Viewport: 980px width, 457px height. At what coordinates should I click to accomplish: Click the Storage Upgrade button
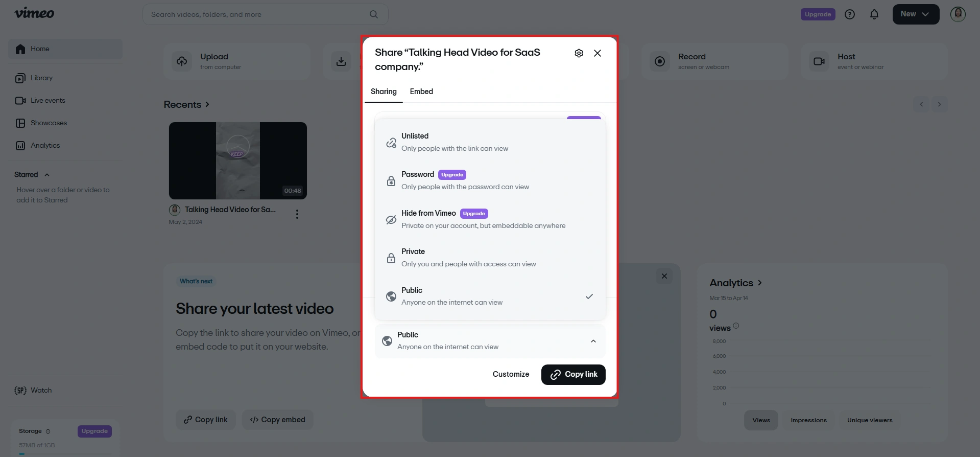point(94,431)
